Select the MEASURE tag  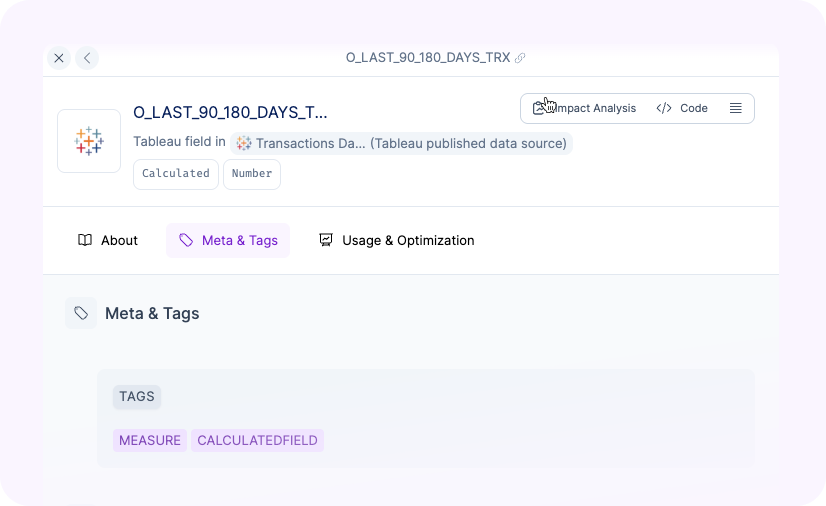click(x=150, y=440)
